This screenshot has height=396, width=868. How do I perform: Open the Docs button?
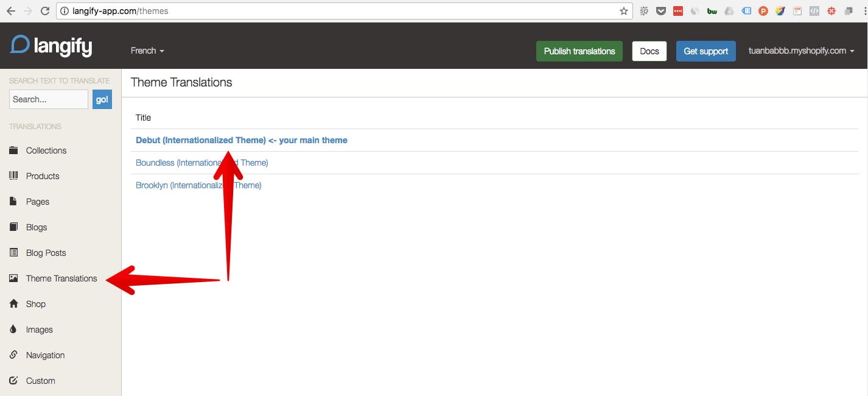pos(649,51)
